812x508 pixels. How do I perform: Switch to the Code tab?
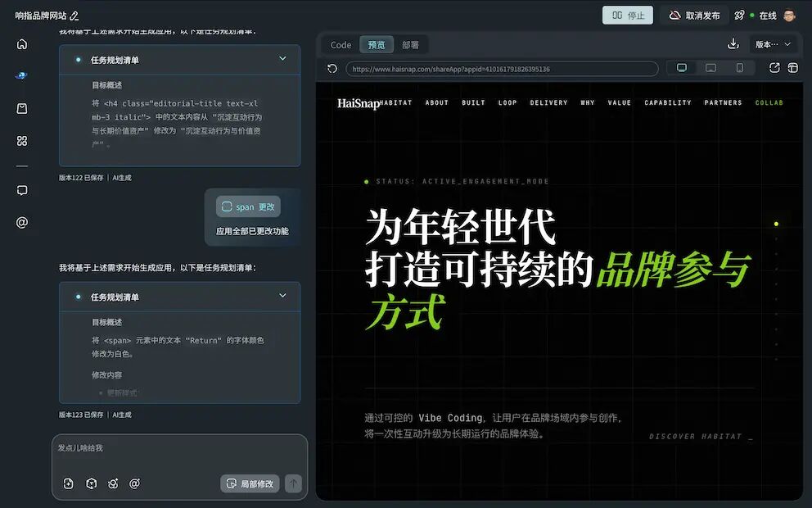[x=341, y=45]
